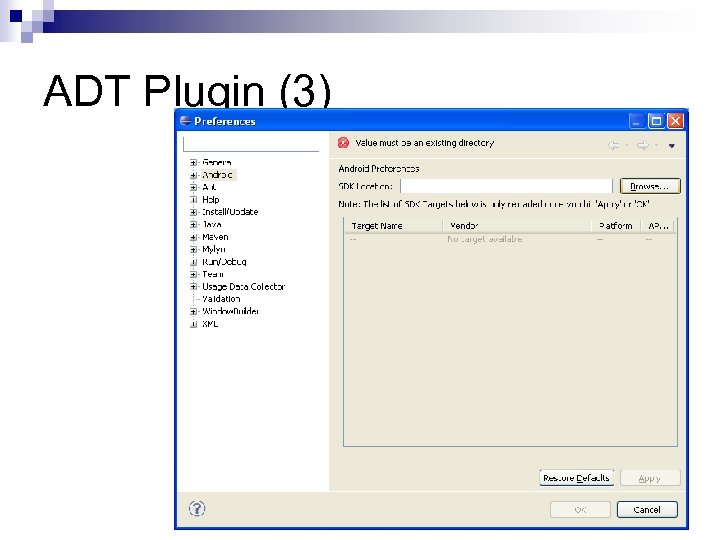The width and height of the screenshot is (720, 540).
Task: Expand the Maven tree node
Action: [193, 237]
